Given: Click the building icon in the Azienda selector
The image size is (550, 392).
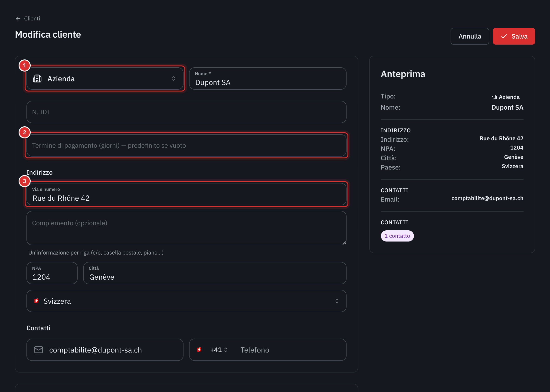Looking at the screenshot, I should (37, 78).
